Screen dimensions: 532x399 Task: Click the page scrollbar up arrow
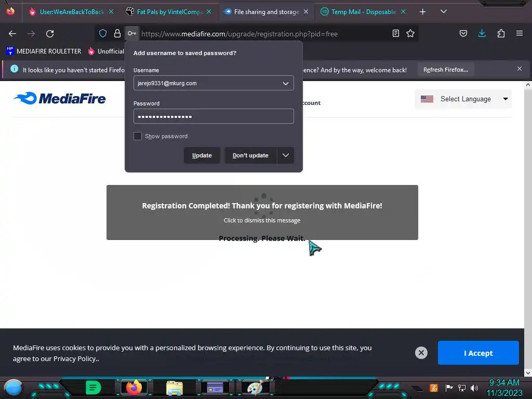[528, 85]
